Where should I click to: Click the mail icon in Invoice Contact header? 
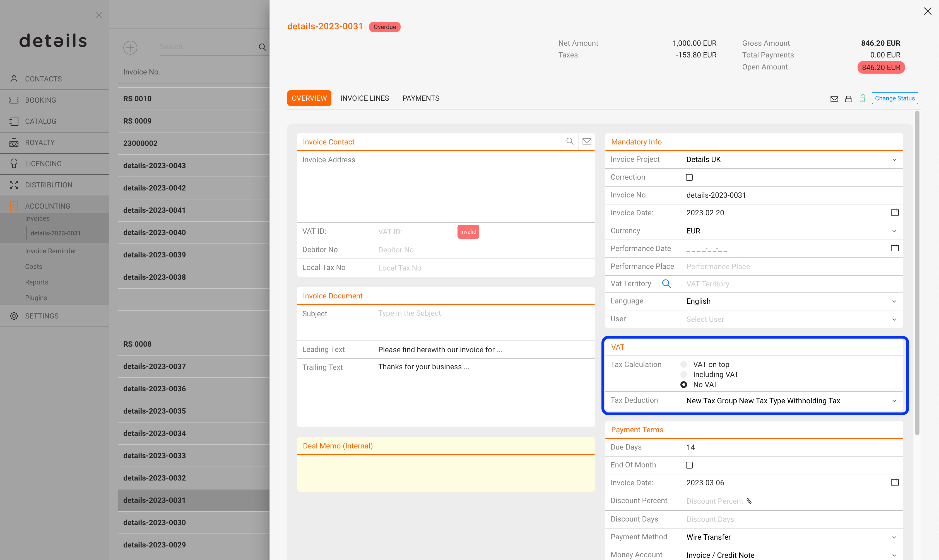click(x=587, y=141)
